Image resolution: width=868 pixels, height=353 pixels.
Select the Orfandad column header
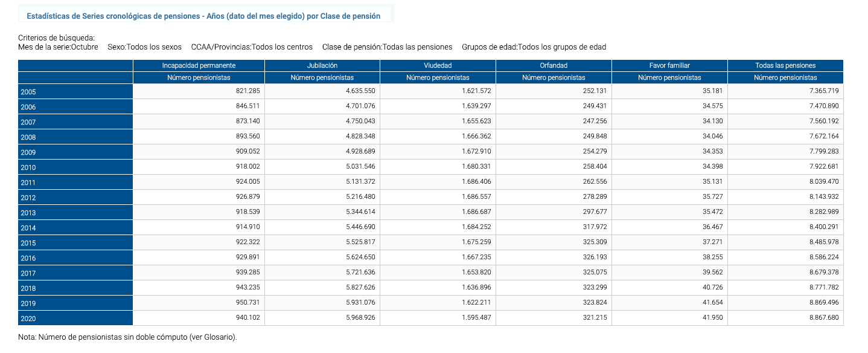(x=554, y=65)
